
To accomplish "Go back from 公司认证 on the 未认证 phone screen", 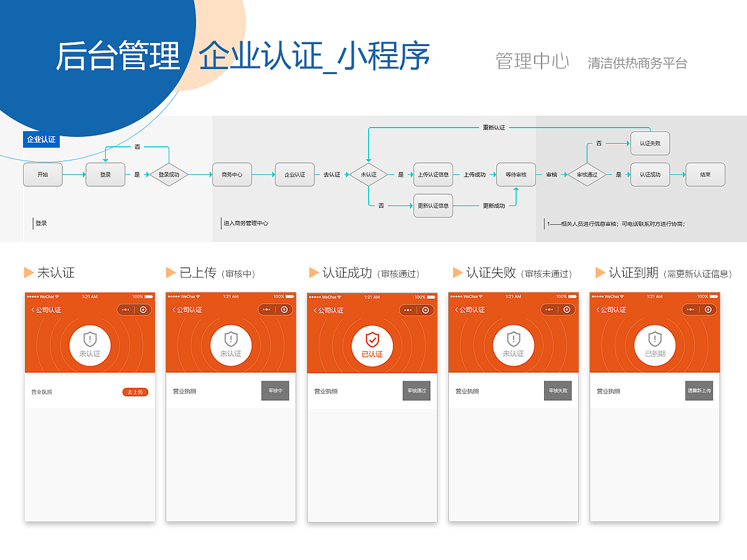I will pyautogui.click(x=33, y=310).
